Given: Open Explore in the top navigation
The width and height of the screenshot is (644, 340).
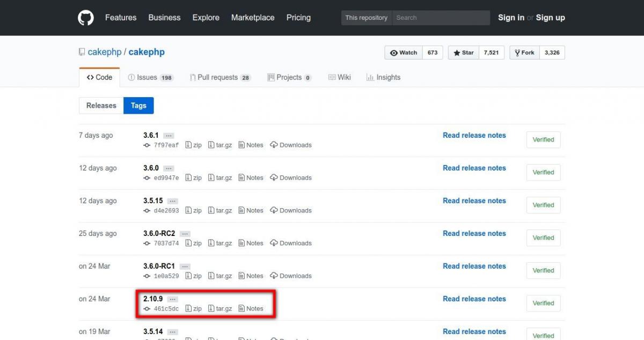Looking at the screenshot, I should [x=206, y=18].
